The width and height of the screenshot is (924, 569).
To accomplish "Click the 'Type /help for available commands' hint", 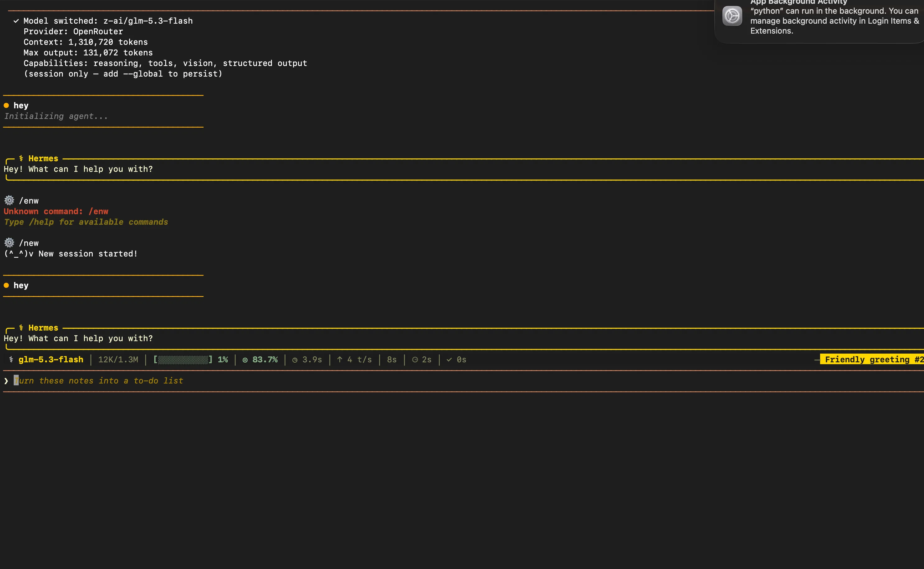I will [x=86, y=222].
